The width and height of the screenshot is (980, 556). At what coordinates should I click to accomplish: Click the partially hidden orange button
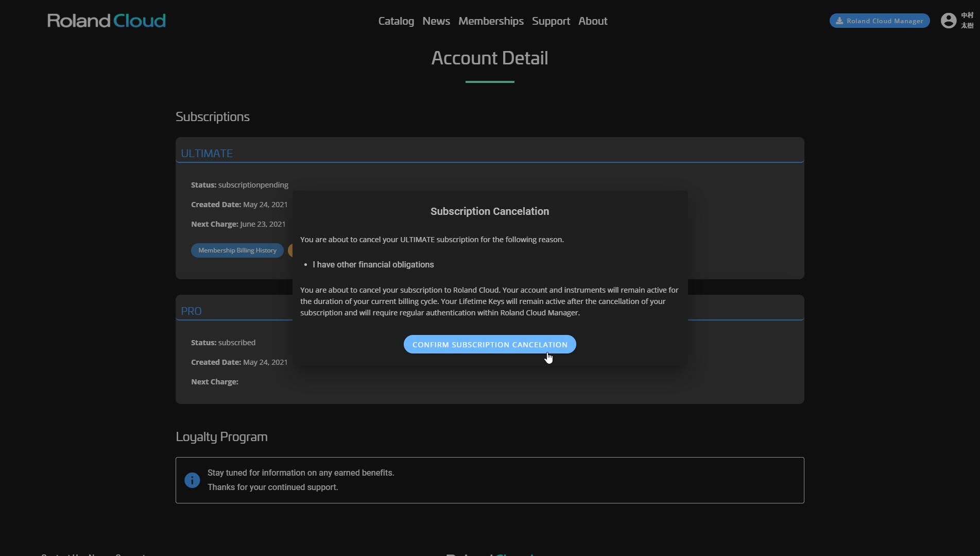(290, 250)
